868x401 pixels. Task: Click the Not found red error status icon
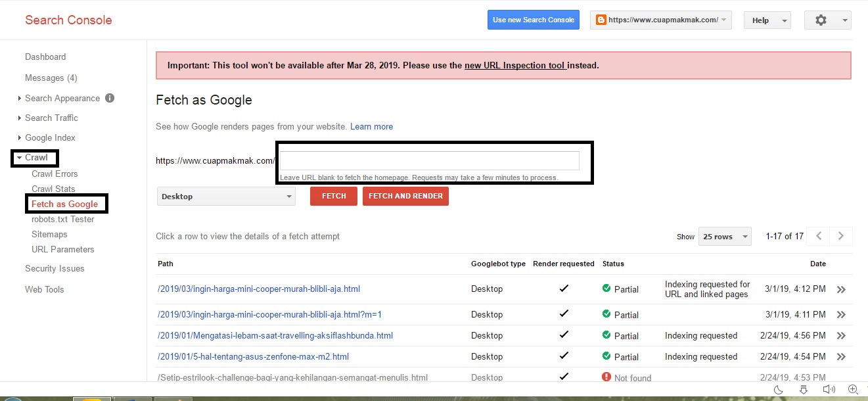(x=606, y=377)
